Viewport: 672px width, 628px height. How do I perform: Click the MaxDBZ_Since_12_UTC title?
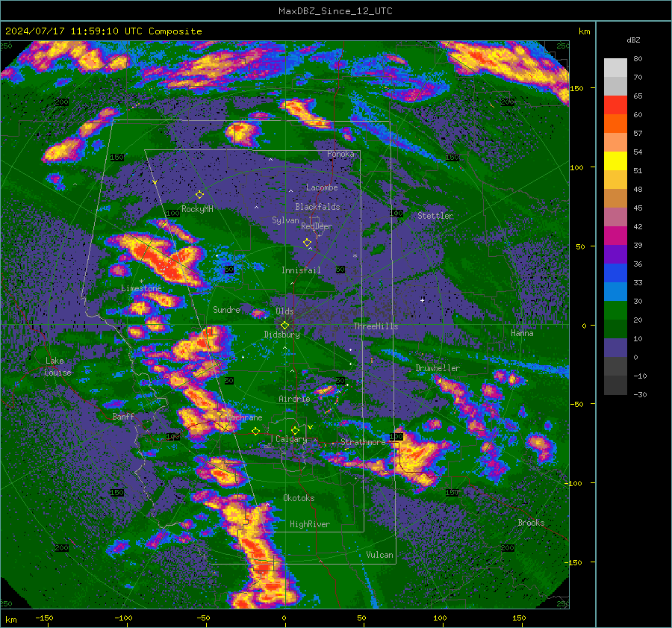[335, 11]
